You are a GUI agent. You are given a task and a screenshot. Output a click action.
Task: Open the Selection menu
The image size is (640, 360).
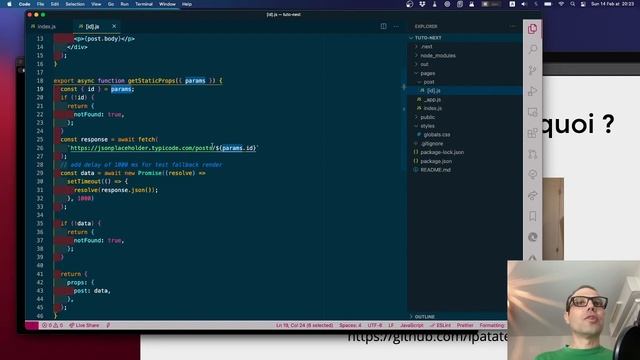(75, 4)
